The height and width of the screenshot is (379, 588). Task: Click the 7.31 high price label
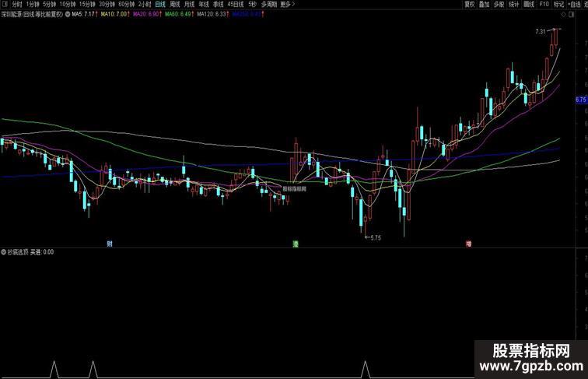pos(541,32)
